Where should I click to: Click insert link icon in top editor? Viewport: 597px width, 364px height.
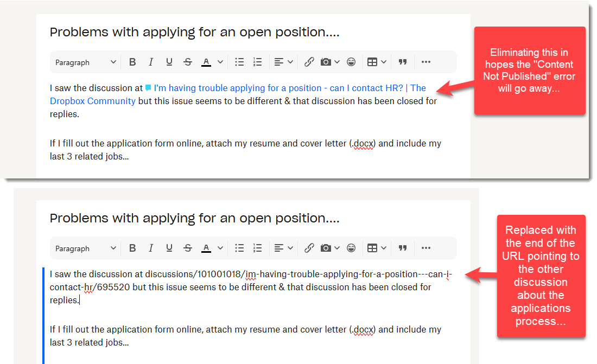309,62
